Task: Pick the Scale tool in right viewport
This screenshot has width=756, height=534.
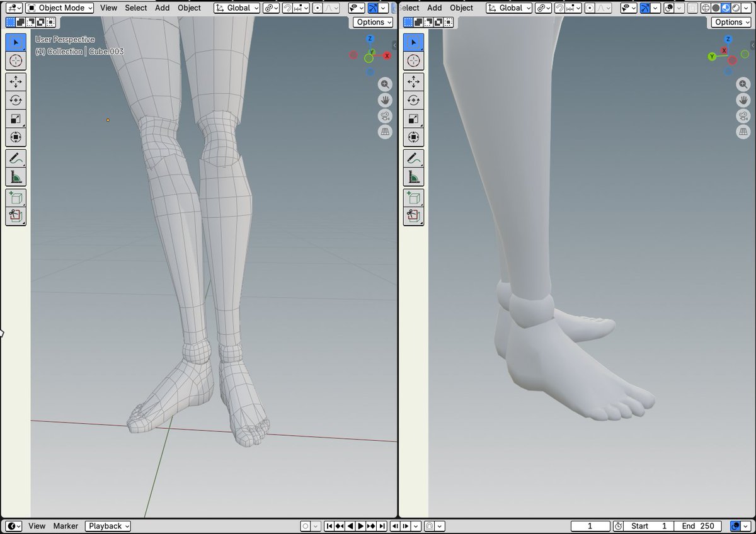Action: coord(413,118)
